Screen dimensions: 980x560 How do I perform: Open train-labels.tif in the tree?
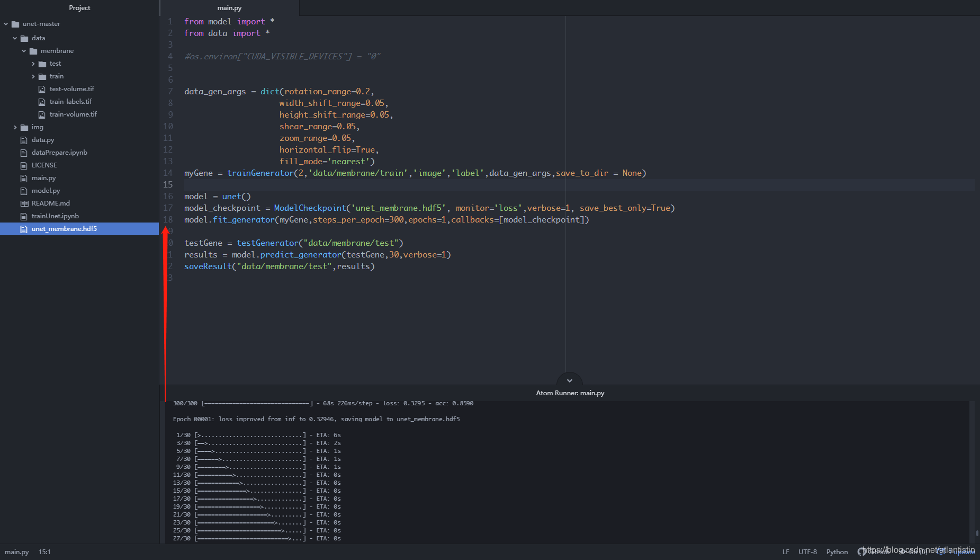coord(70,102)
